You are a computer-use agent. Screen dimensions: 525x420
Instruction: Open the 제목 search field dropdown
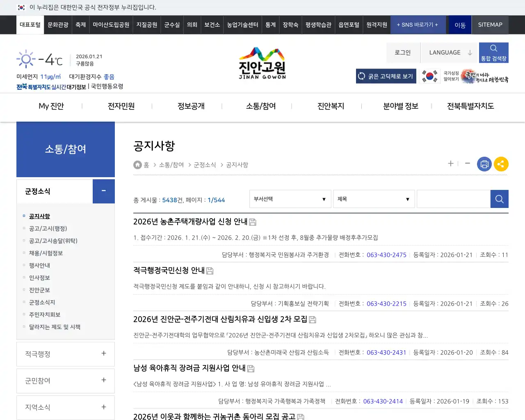coord(374,199)
